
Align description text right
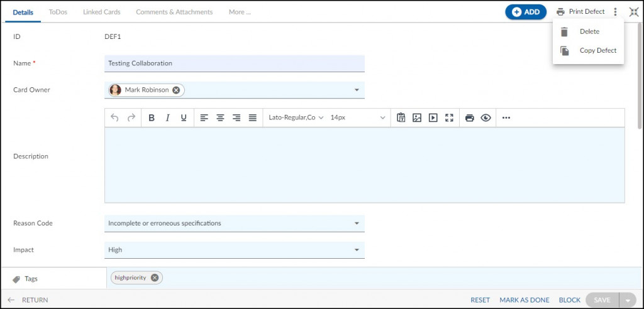pyautogui.click(x=236, y=118)
